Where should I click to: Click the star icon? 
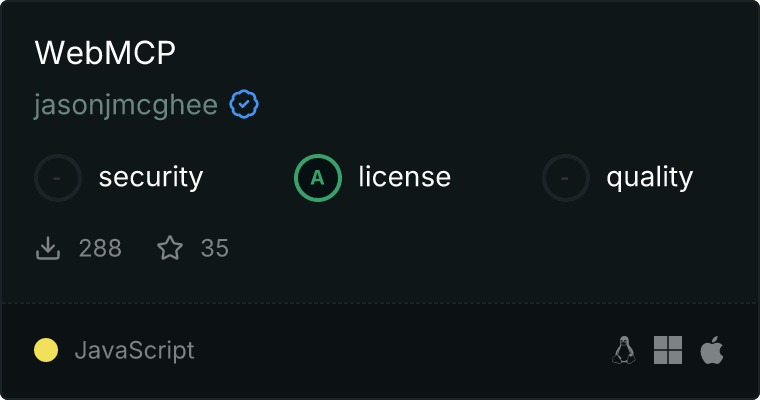pyautogui.click(x=170, y=248)
